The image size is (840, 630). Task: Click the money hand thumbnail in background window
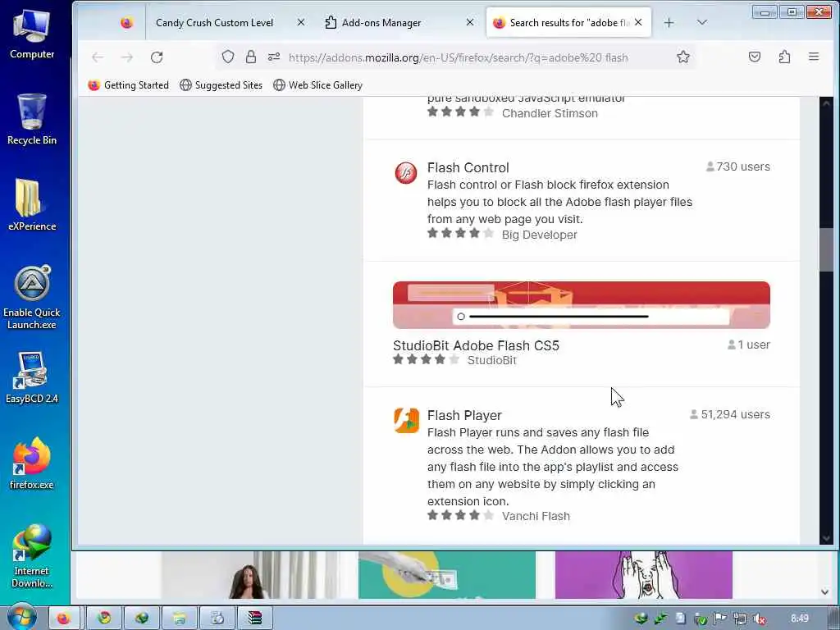[447, 575]
